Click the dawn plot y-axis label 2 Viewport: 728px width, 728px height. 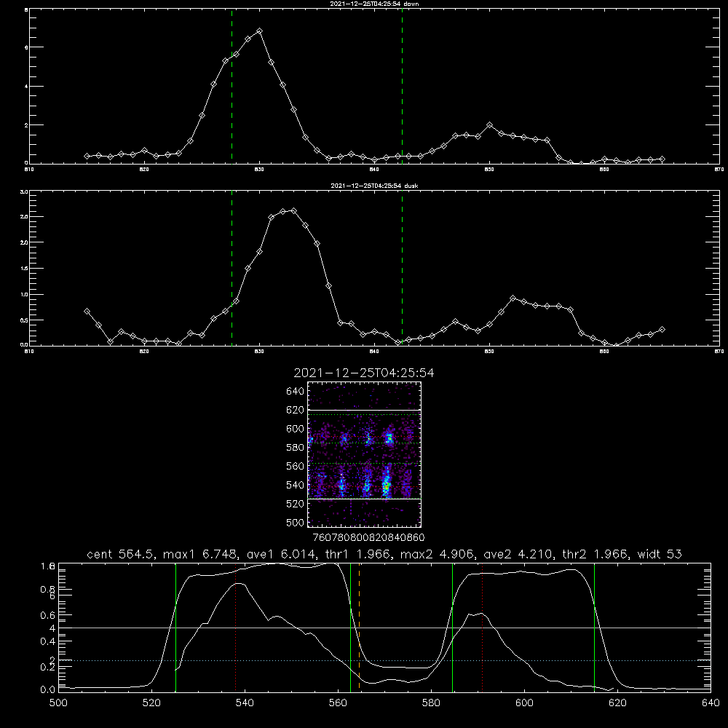[26, 125]
